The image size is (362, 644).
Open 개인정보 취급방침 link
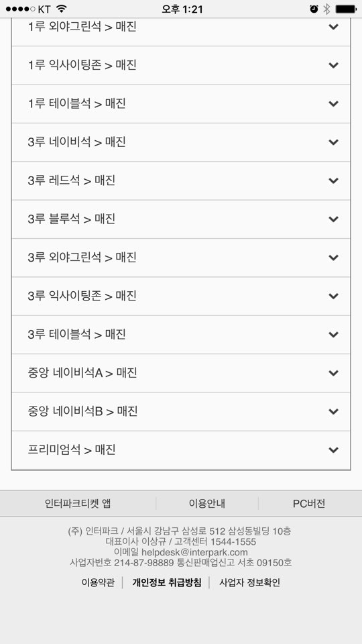point(167,582)
